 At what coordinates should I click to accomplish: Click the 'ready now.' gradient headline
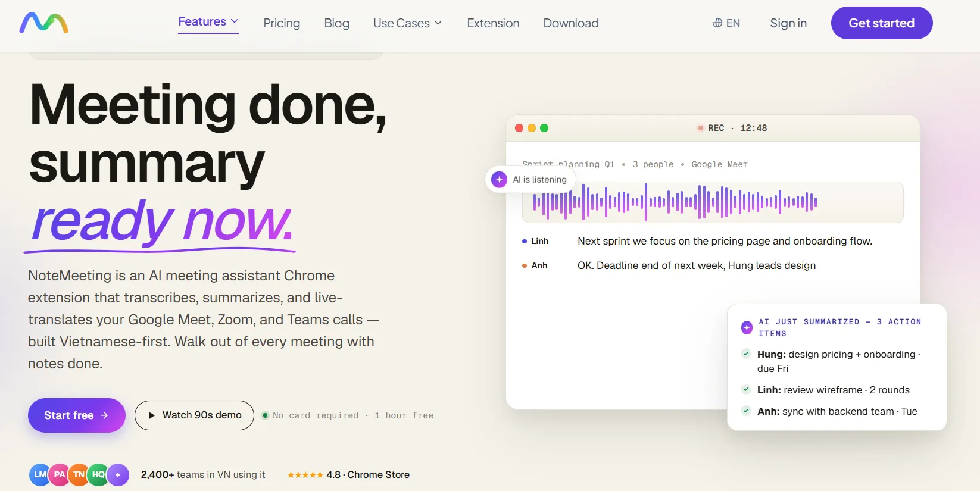pyautogui.click(x=162, y=222)
